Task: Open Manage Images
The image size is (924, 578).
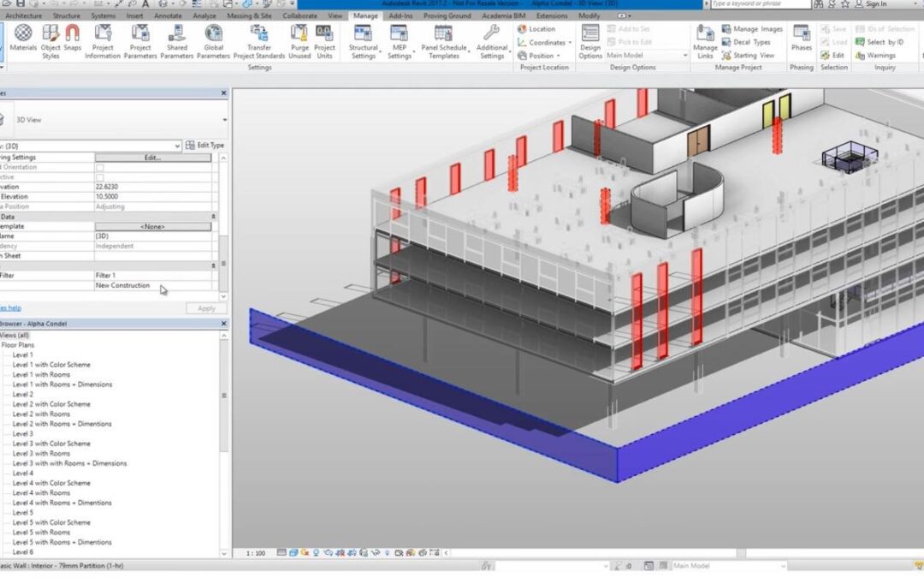Action: point(752,29)
